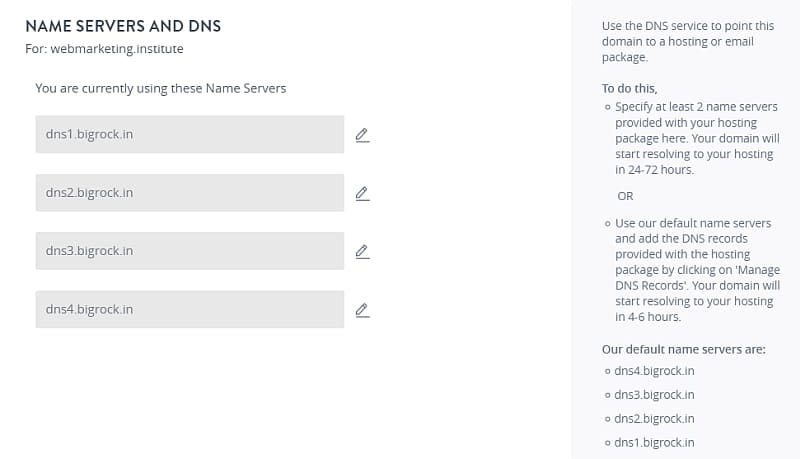
Task: Click dns3.bigrock.in in default name servers list
Action: (655, 394)
